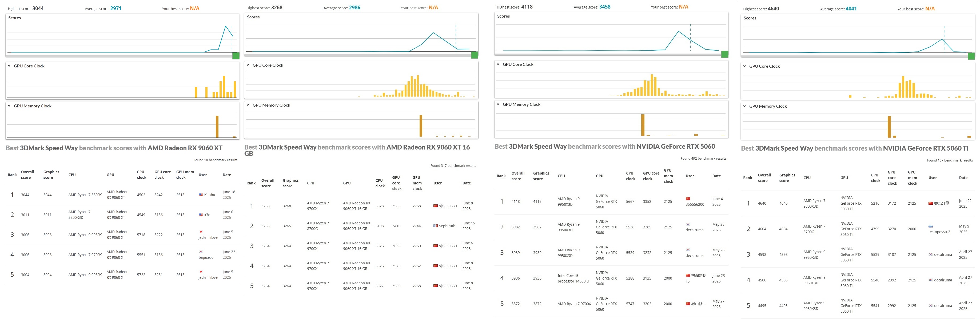
Task: Open user Sephir0th's profile
Action: [x=447, y=226]
